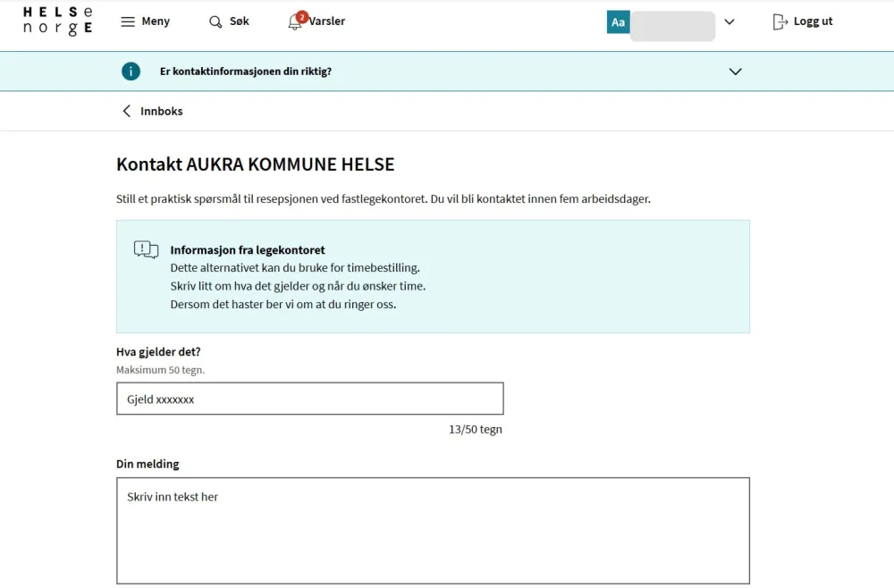Image resolution: width=894 pixels, height=588 pixels.
Task: Click the back arrow beside Innboks
Action: [x=126, y=111]
